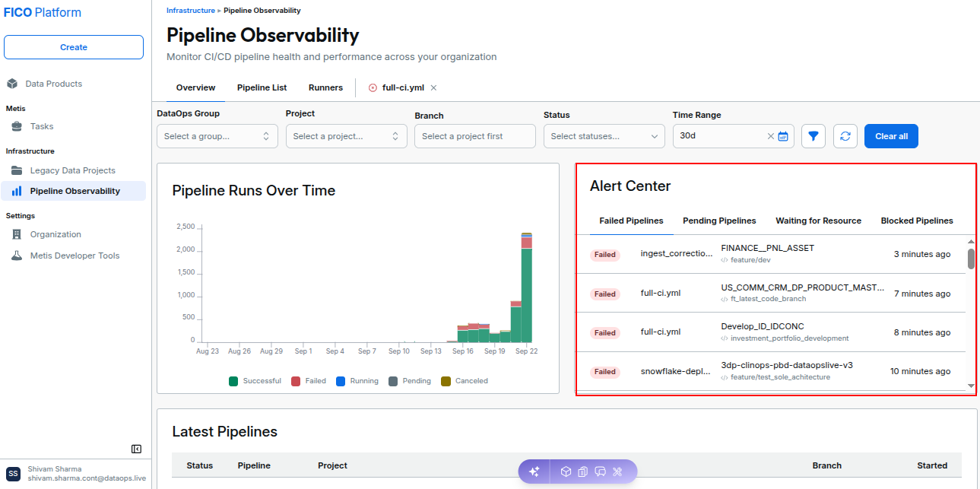Toggle the Failed series in chart legend

(x=309, y=381)
